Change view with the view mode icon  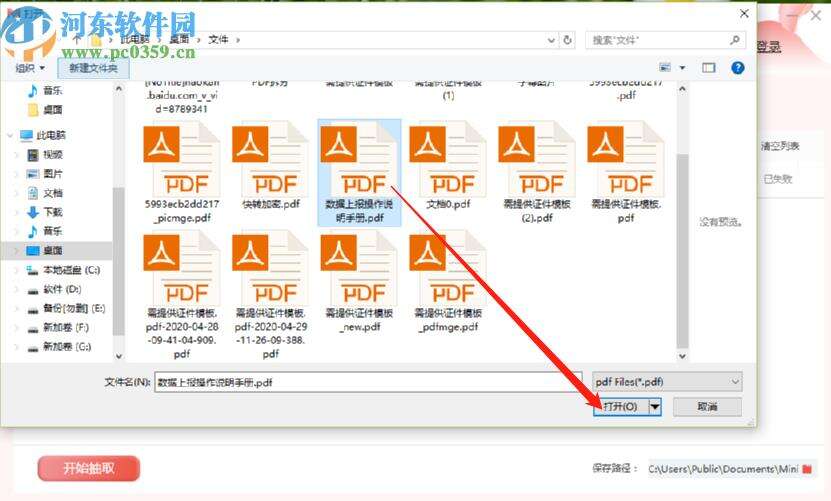665,67
